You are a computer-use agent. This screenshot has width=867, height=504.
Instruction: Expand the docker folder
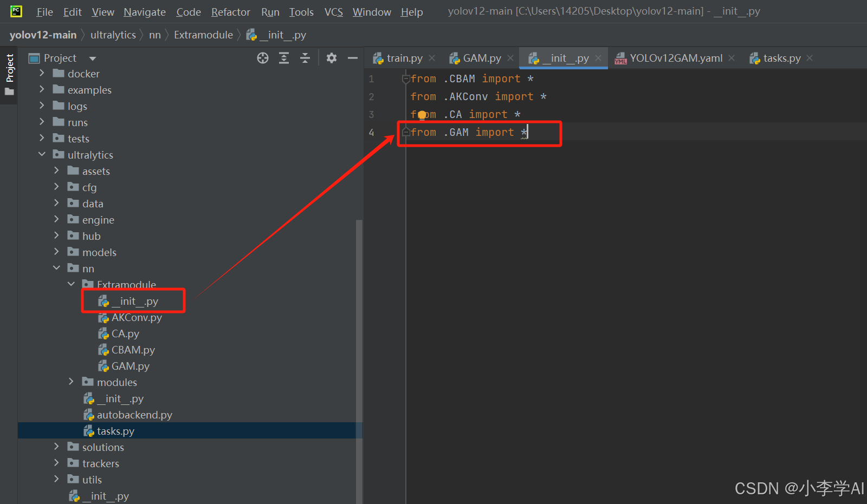(x=42, y=73)
